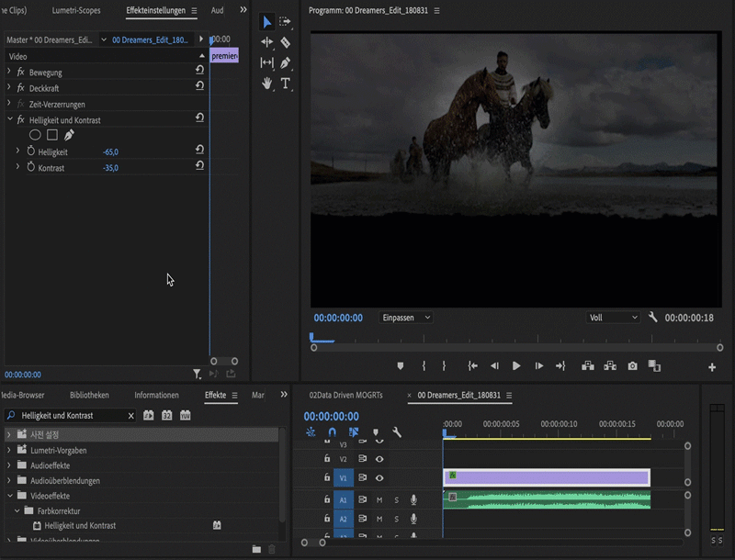Select the Razor tool in toolbar
The width and height of the screenshot is (735, 560).
tap(286, 42)
